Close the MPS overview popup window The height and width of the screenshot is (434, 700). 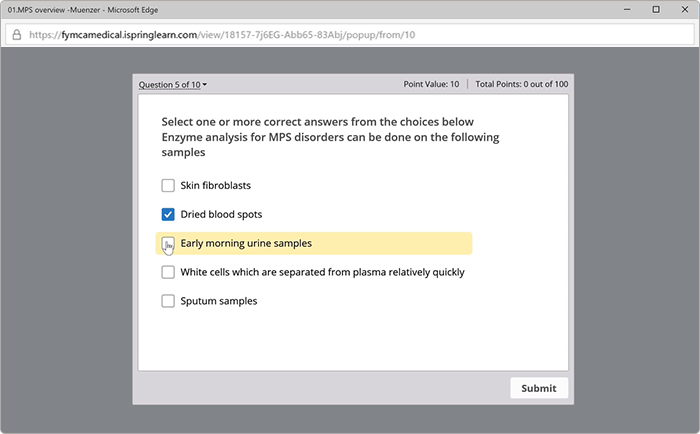pos(685,9)
